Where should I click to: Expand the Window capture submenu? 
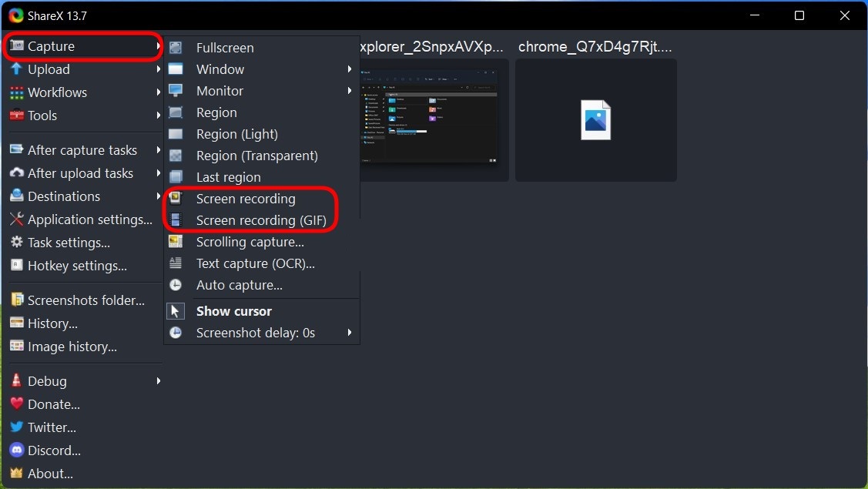[x=220, y=69]
